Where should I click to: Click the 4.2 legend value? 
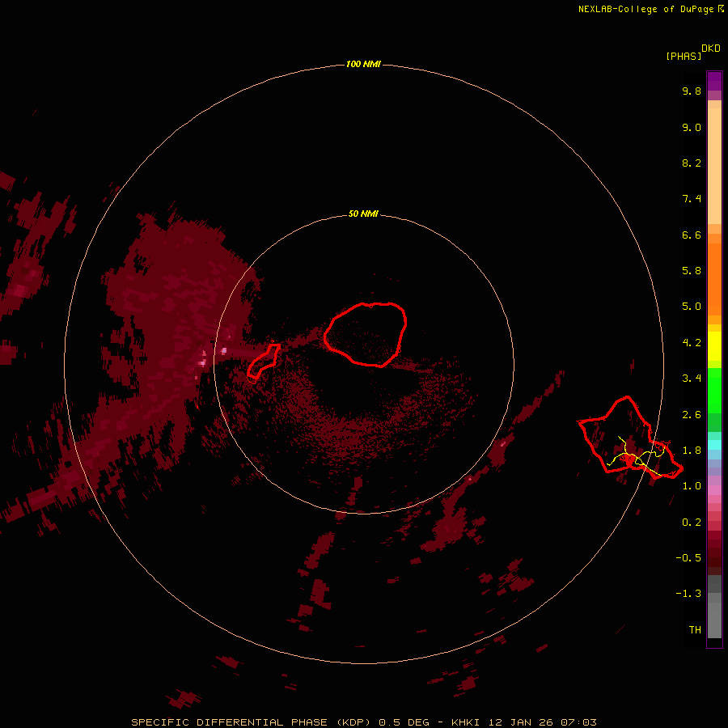(x=692, y=343)
